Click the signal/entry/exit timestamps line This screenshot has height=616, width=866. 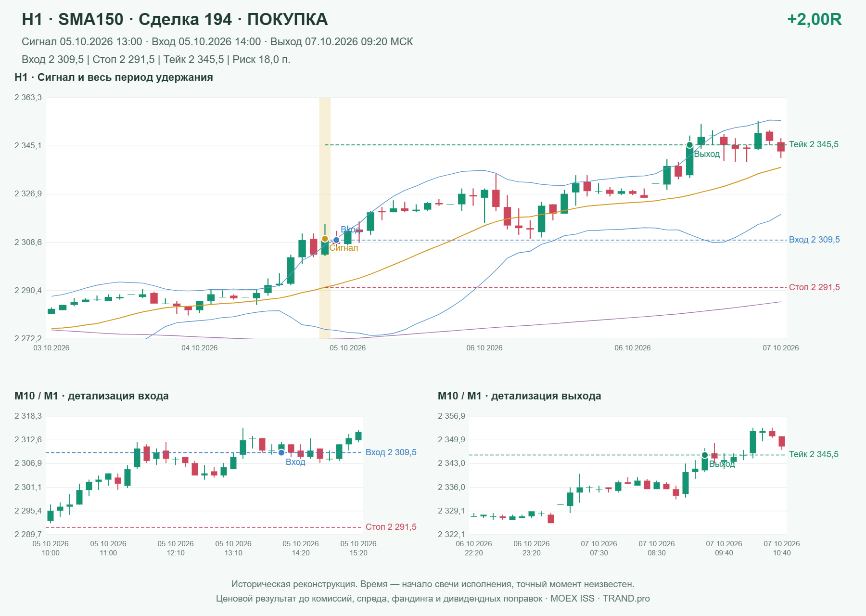coord(217,42)
